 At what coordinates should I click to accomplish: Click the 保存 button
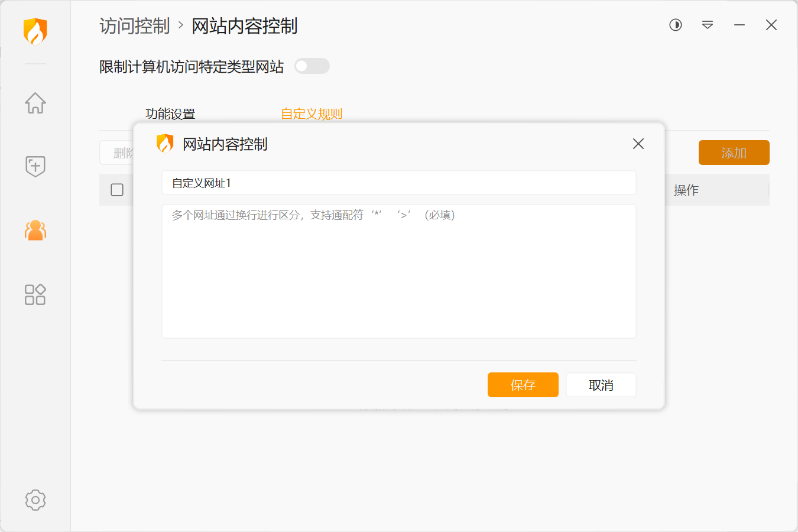point(523,385)
